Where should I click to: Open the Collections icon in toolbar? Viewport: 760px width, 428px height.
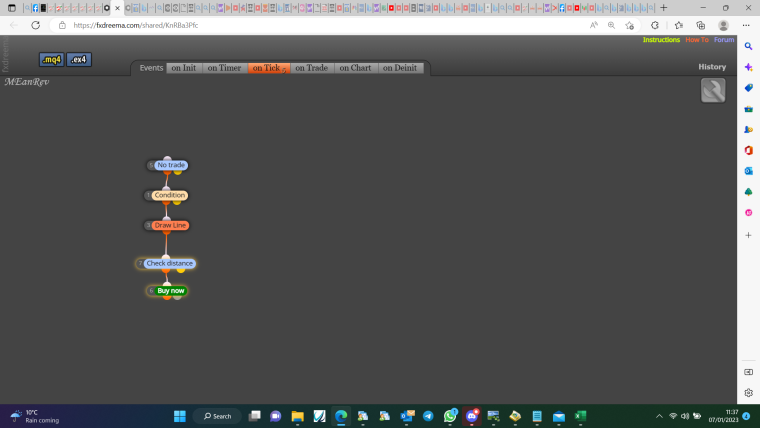tap(700, 25)
